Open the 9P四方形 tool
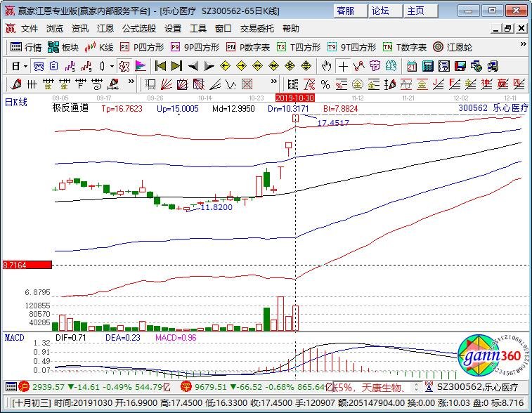The image size is (532, 413). (x=195, y=47)
